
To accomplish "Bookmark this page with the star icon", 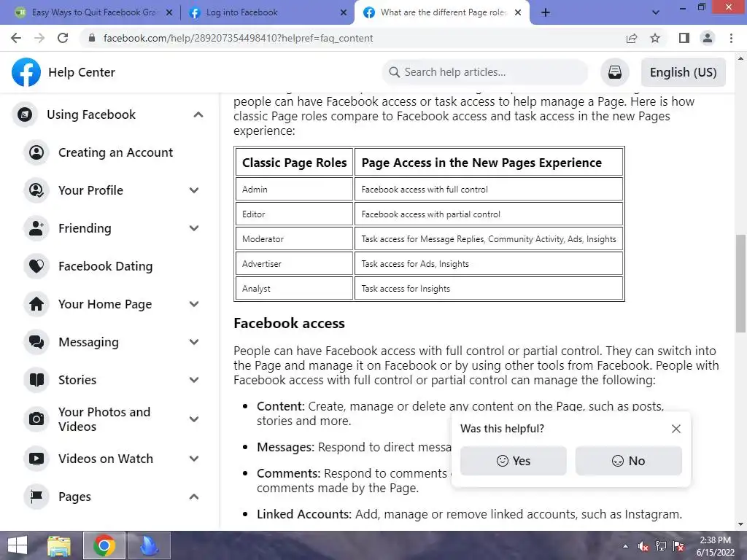I will 655,38.
